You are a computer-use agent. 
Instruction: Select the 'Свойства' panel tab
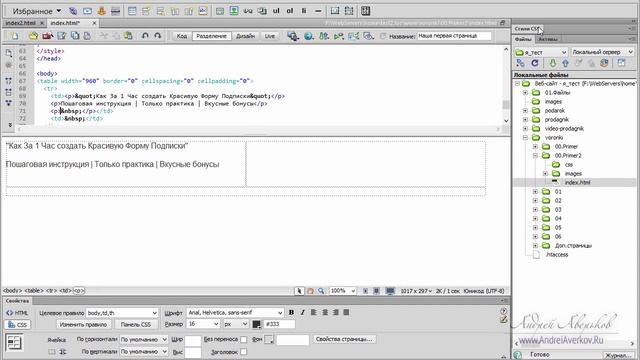[x=18, y=301]
